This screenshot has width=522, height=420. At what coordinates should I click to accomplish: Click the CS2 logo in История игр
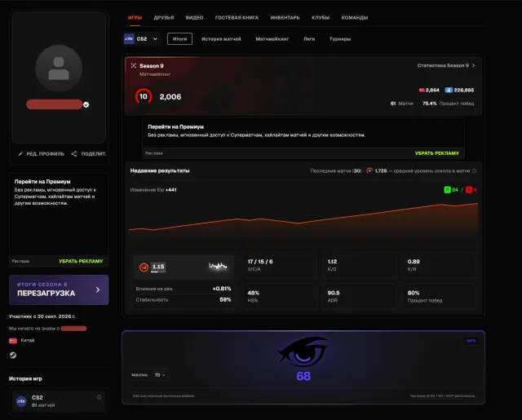pyautogui.click(x=22, y=401)
